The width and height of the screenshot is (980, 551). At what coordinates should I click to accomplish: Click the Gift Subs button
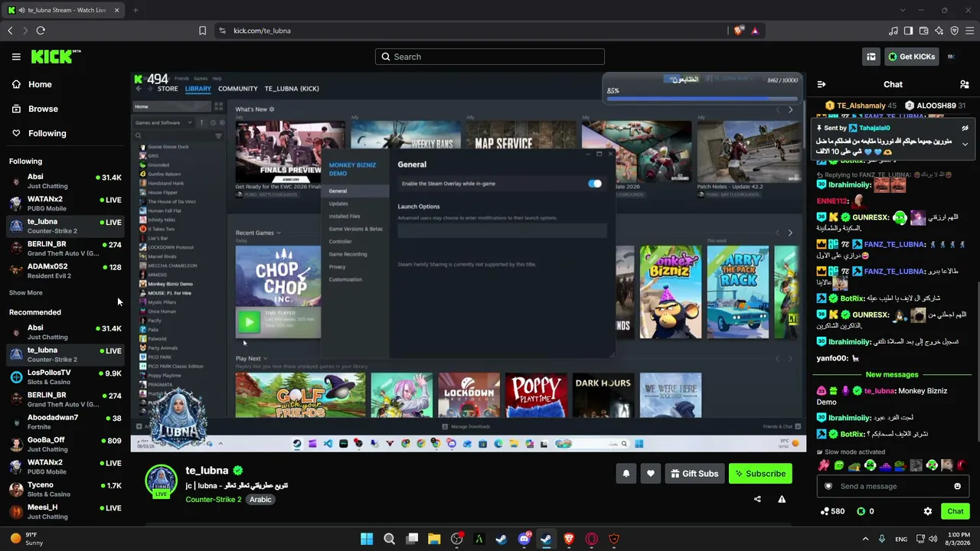pos(694,474)
